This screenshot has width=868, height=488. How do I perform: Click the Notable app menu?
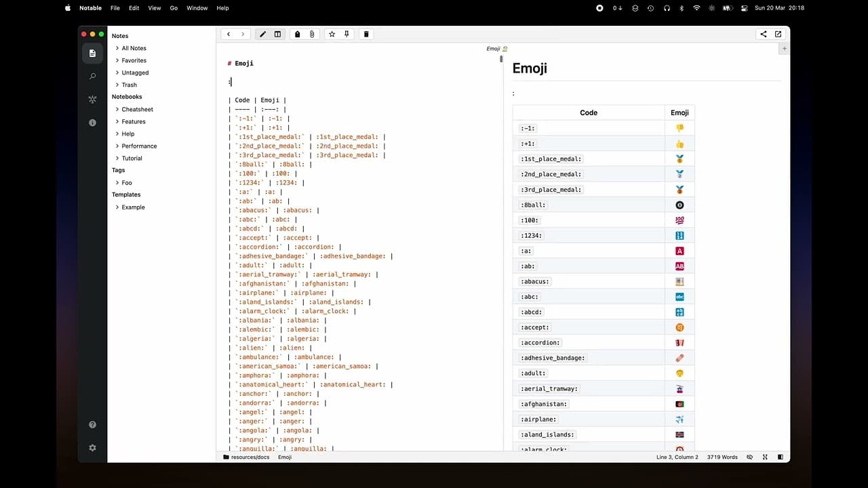90,8
